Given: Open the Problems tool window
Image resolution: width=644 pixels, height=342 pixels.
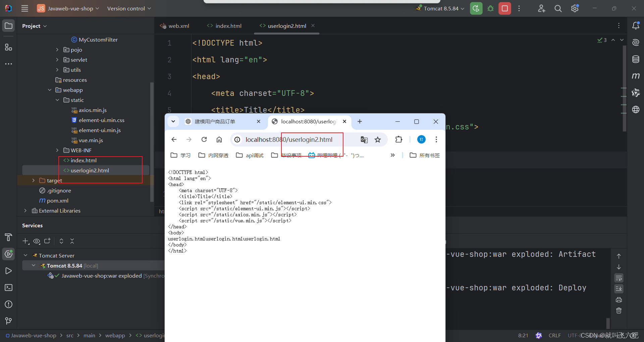Looking at the screenshot, I should 8,304.
